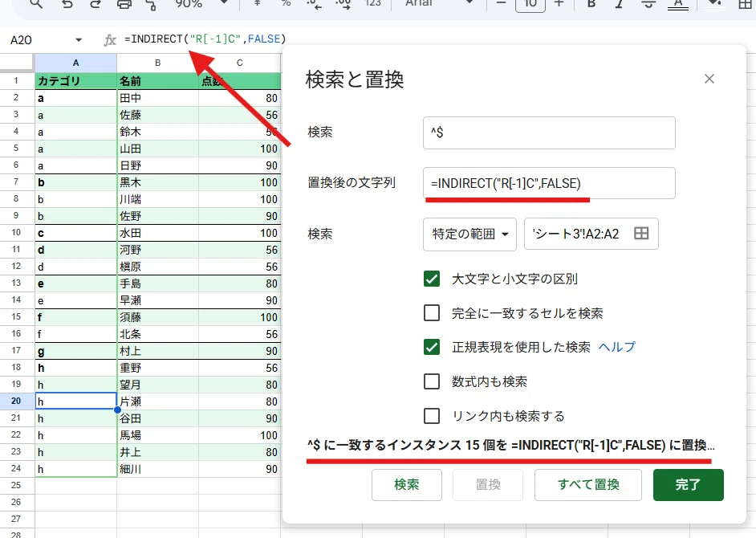Screen dimensions: 756x538
Task: Select column B header
Action: 157,63
